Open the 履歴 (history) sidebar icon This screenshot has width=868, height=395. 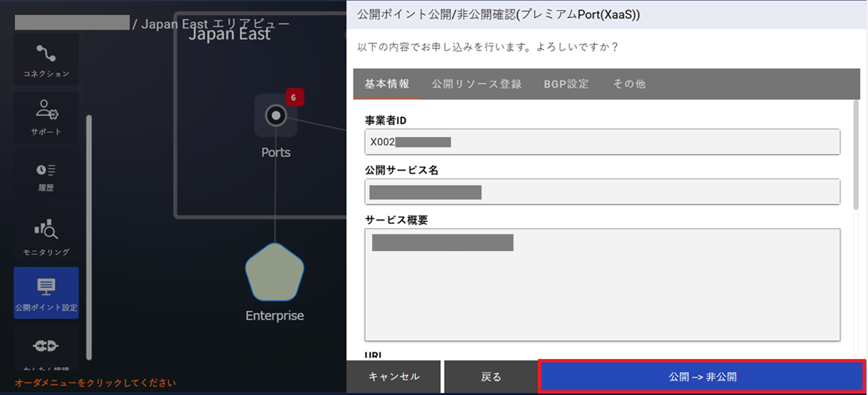(45, 175)
